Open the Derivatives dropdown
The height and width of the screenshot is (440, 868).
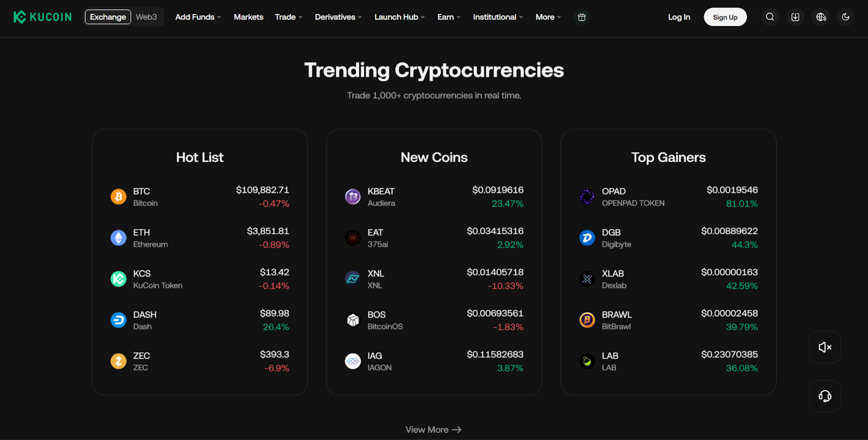(337, 17)
